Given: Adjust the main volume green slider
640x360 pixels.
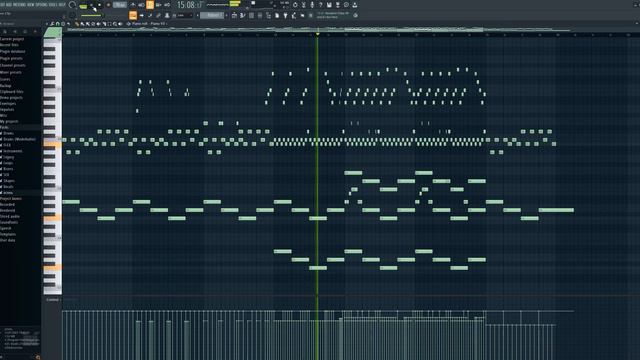Looking at the screenshot, I should (x=91, y=16).
